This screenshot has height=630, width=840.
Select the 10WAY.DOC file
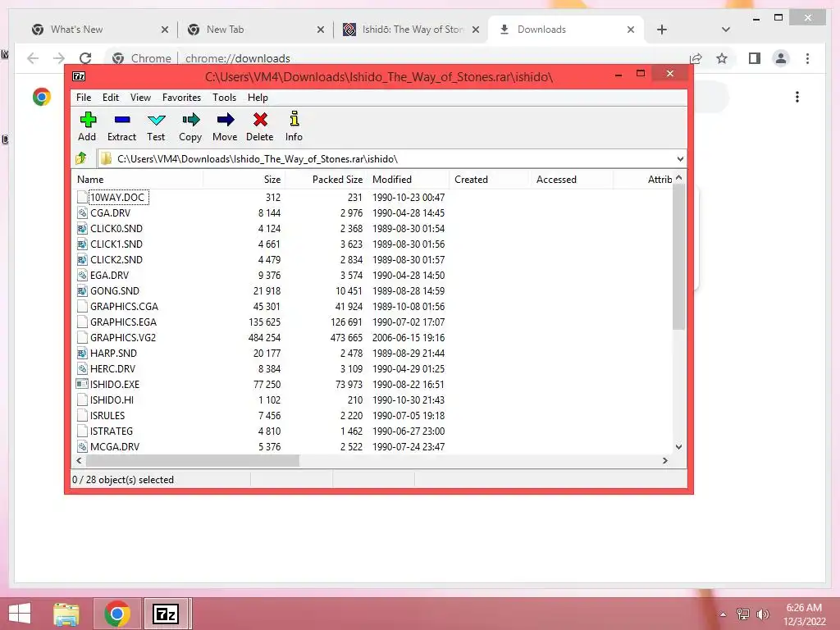tap(117, 197)
